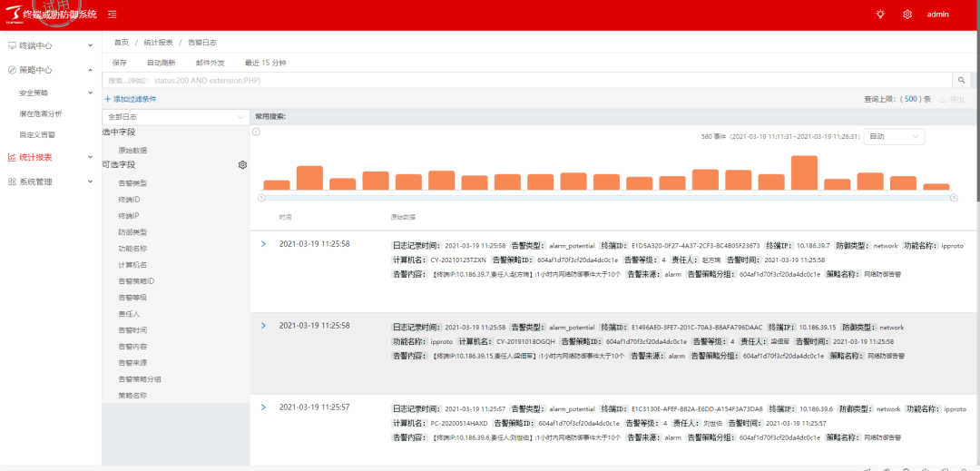Click the 终端中心 monitor icon
980x471 pixels.
(x=12, y=45)
